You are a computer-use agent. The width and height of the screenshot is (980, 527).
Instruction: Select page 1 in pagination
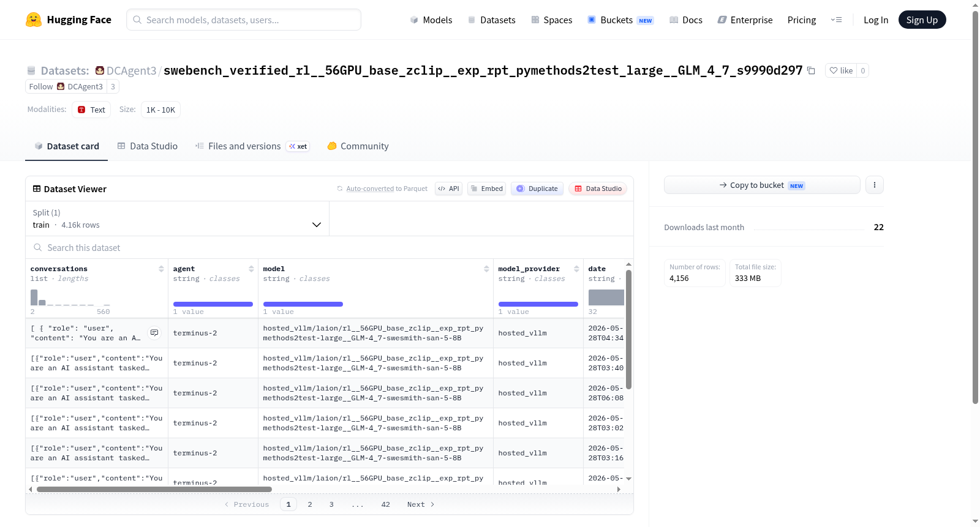pyautogui.click(x=288, y=504)
